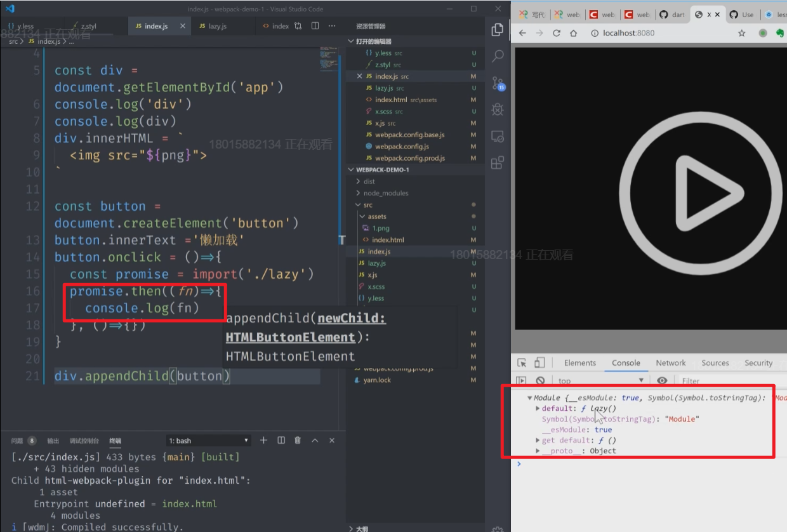Viewport: 787px width, 532px height.
Task: Open the DevTools Security tab
Action: (x=758, y=363)
